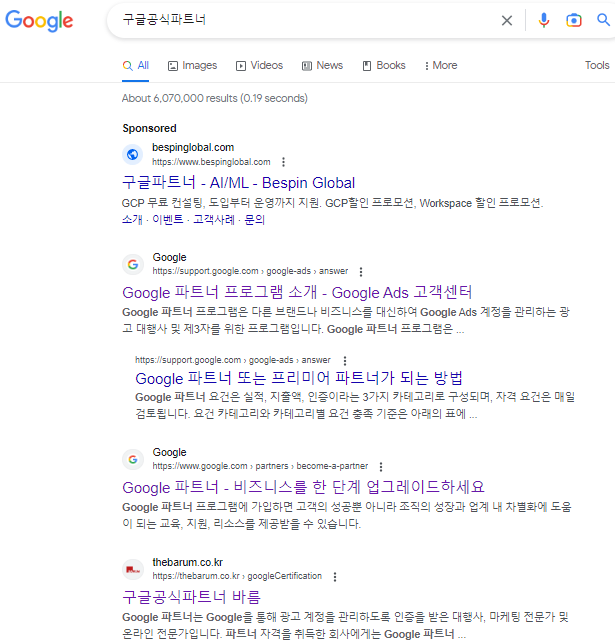Click https://www.bespinglobal.com URL text
Image resolution: width=615 pixels, height=641 pixels.
point(211,162)
